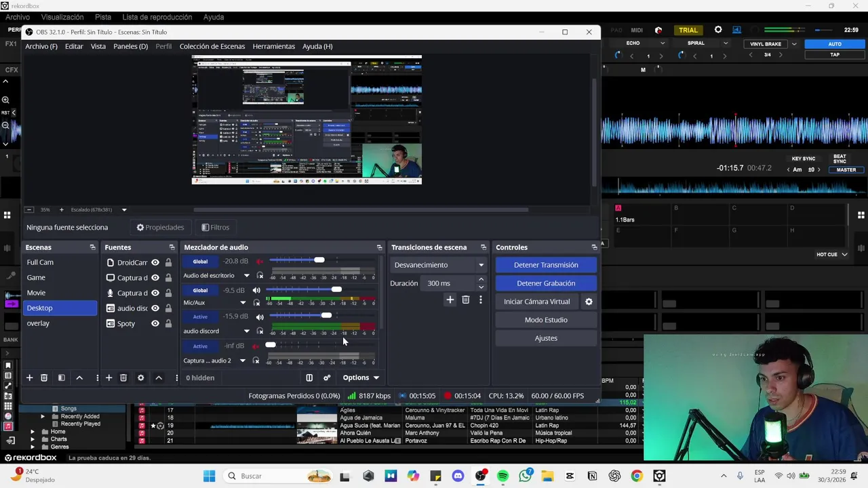Screen dimensions: 868x488
Task: Adjust Audio del escritorio volume slider handle
Action: click(x=319, y=260)
